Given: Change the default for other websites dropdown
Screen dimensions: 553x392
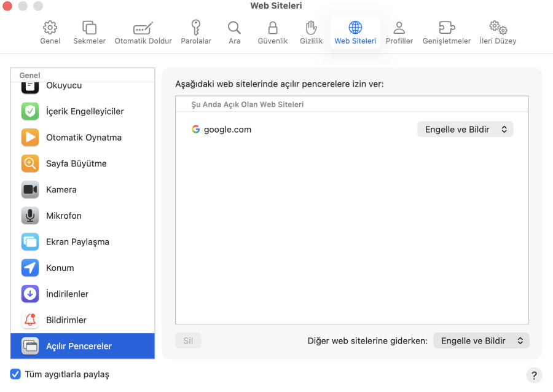Looking at the screenshot, I should click(481, 340).
